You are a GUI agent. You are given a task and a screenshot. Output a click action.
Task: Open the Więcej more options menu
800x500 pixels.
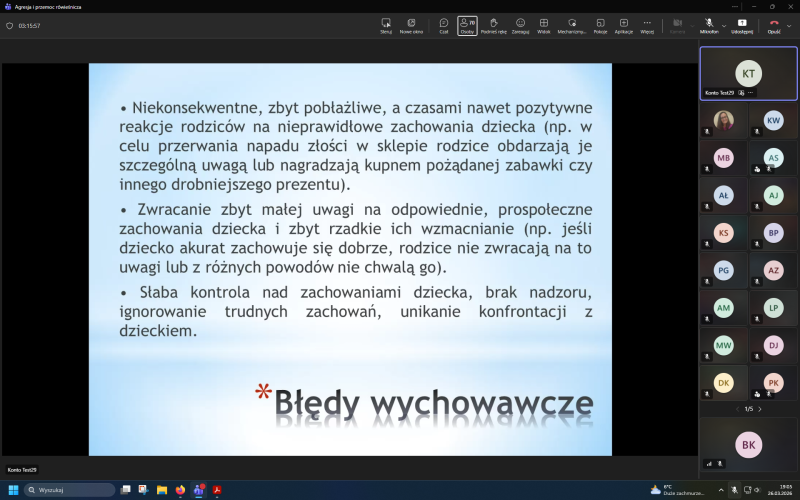(x=647, y=25)
